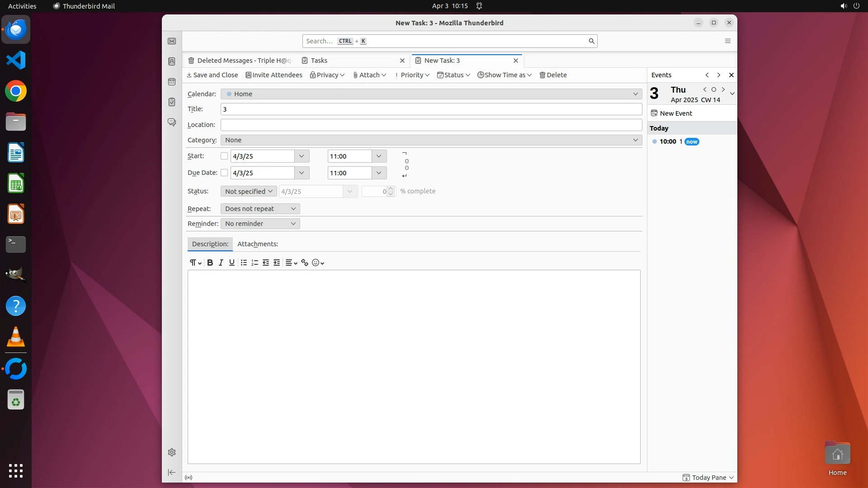Switch to the Attachments tab
This screenshot has height=488, width=868.
pos(257,244)
